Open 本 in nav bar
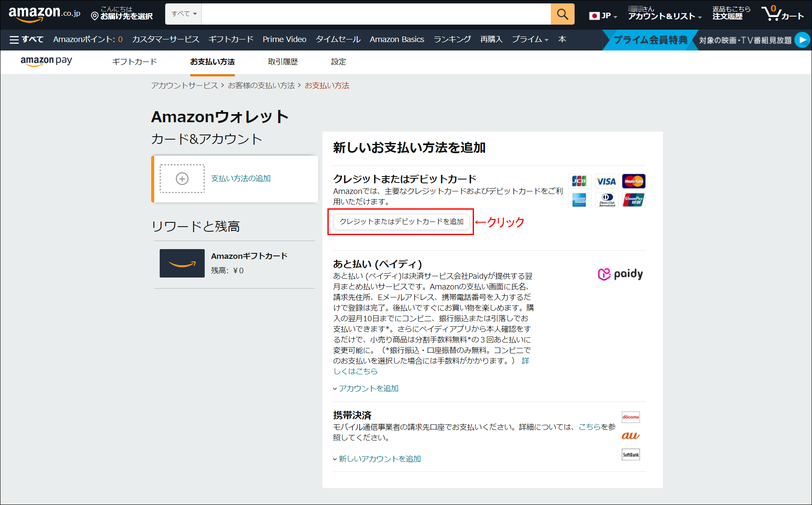812x505 pixels. [x=562, y=39]
